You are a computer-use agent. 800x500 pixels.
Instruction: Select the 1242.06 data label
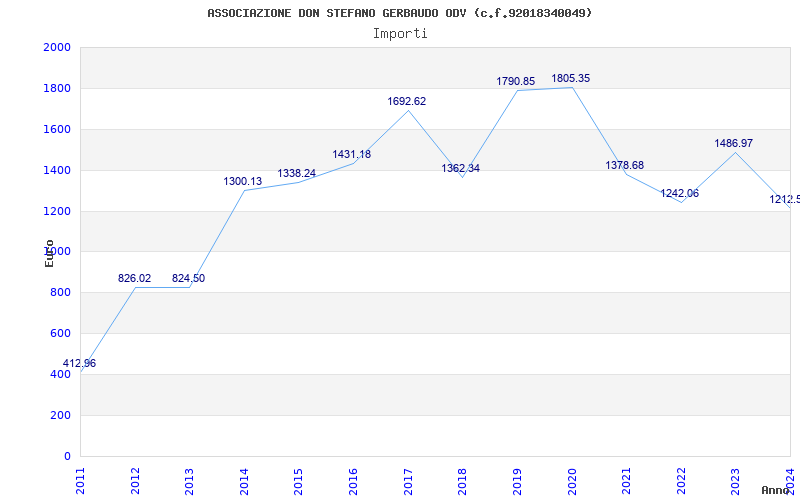(680, 193)
